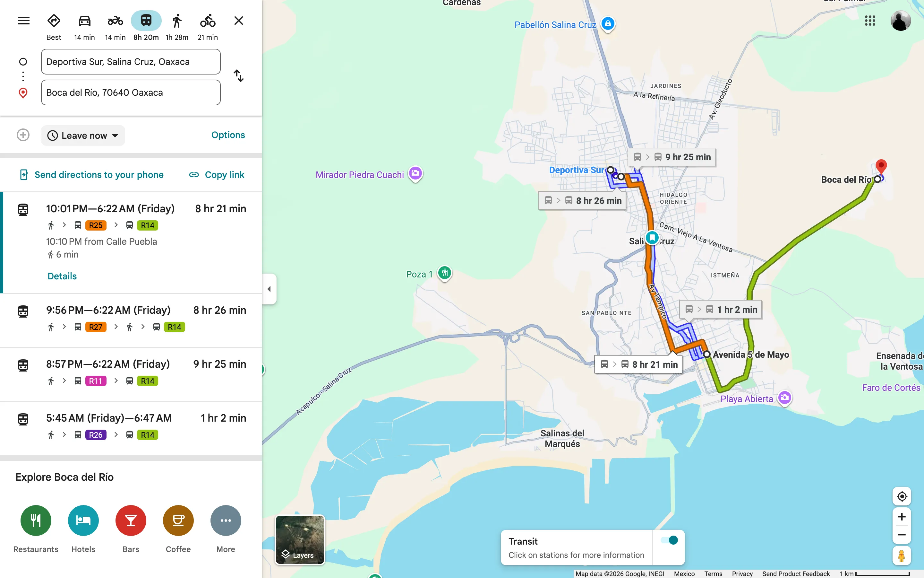Switch to Motorcycle travel mode
The width and height of the screenshot is (924, 578).
point(115,27)
